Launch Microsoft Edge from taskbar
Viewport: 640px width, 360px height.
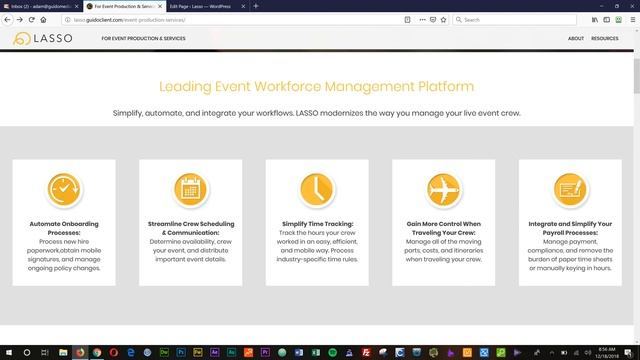point(131,352)
